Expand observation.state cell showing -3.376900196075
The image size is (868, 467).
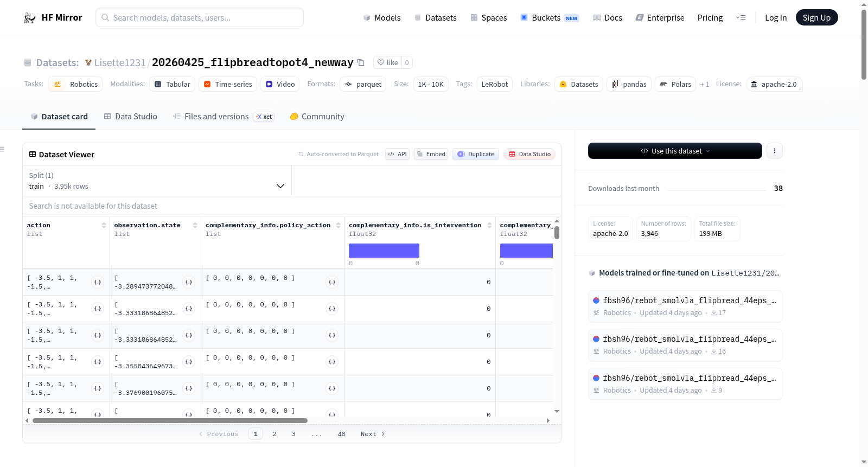coord(189,388)
